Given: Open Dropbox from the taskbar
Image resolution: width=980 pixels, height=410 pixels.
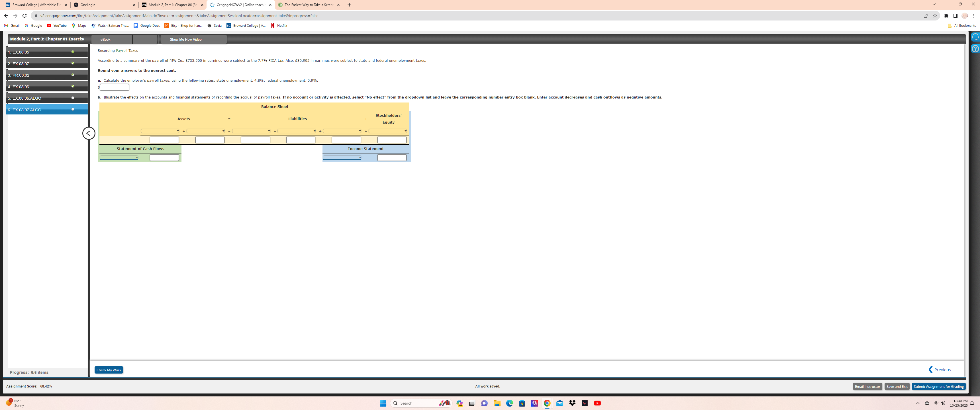Looking at the screenshot, I should 572,403.
